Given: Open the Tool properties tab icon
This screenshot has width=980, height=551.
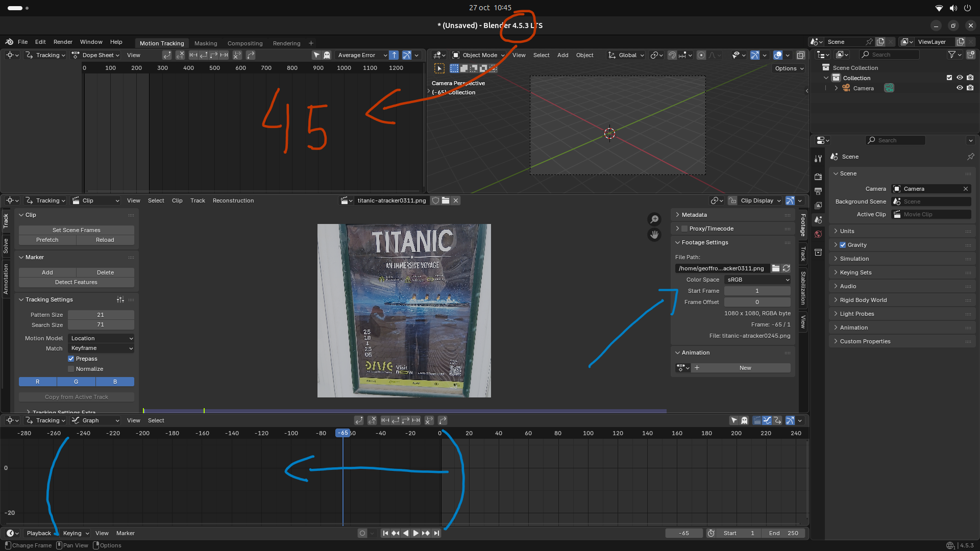Looking at the screenshot, I should pos(818,159).
